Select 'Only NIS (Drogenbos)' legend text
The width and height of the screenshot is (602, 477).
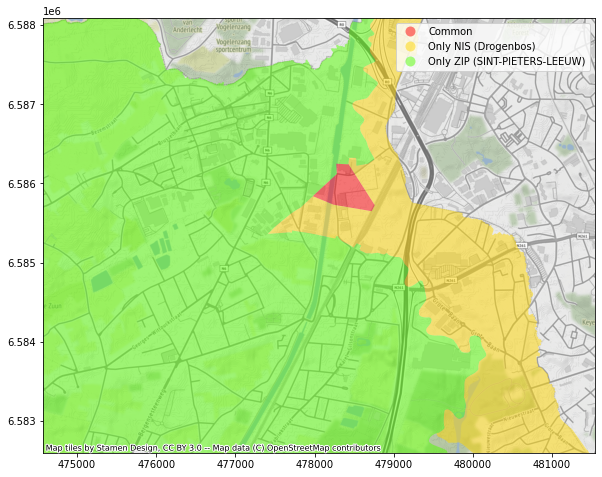[481, 47]
